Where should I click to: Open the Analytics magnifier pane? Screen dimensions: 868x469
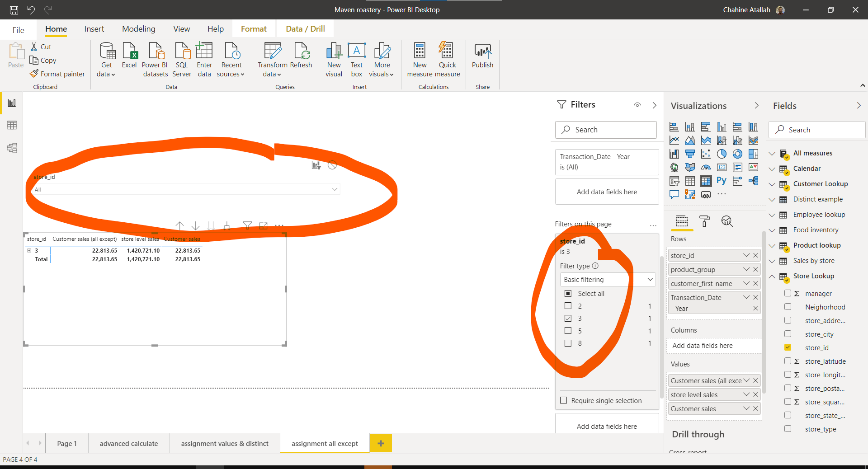point(727,221)
